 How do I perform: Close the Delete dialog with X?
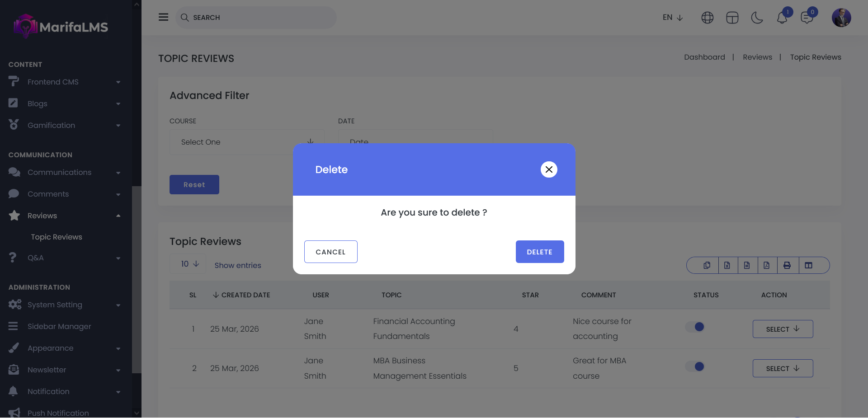549,169
